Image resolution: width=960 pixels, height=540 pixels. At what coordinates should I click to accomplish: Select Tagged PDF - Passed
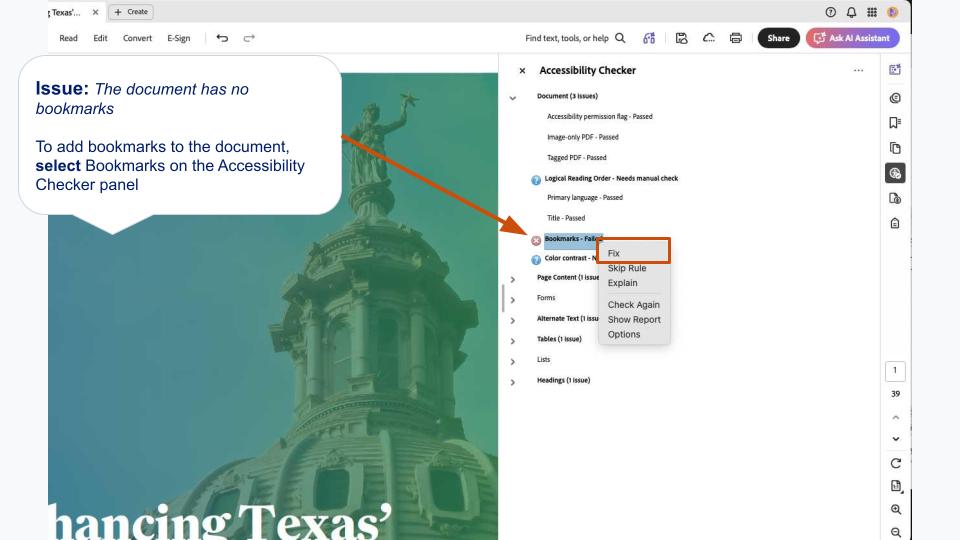coord(576,157)
